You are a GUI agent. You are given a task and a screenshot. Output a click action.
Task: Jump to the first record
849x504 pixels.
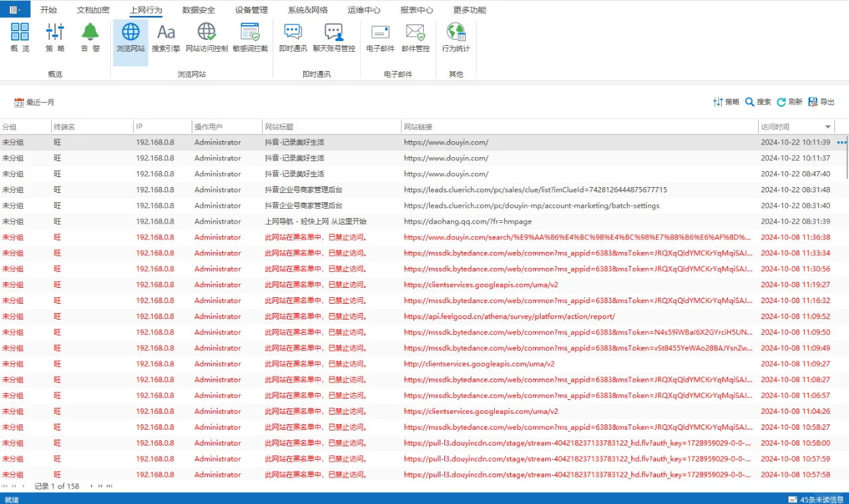coord(5,486)
